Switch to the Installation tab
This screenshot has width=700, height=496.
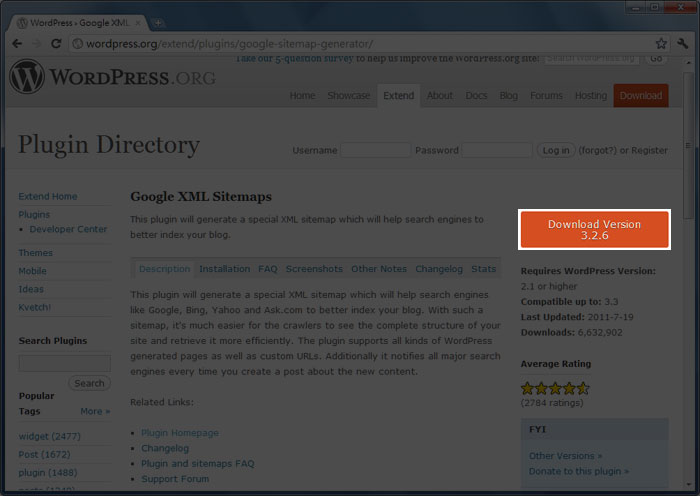click(225, 269)
